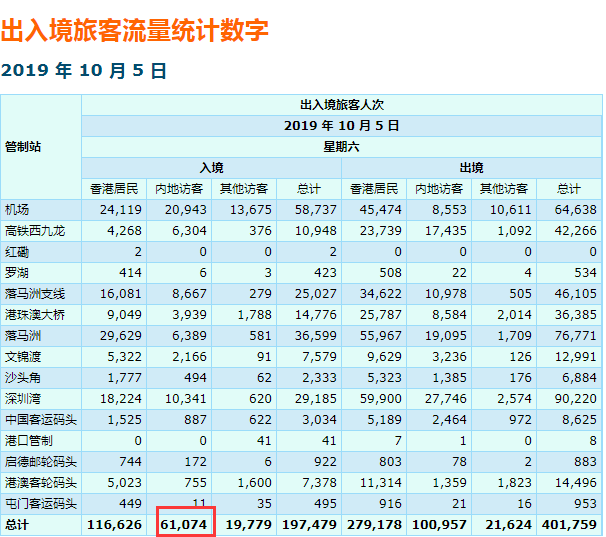Click the value 883 in 启德邮轮码头 row
This screenshot has height=537, width=606.
[x=585, y=462]
